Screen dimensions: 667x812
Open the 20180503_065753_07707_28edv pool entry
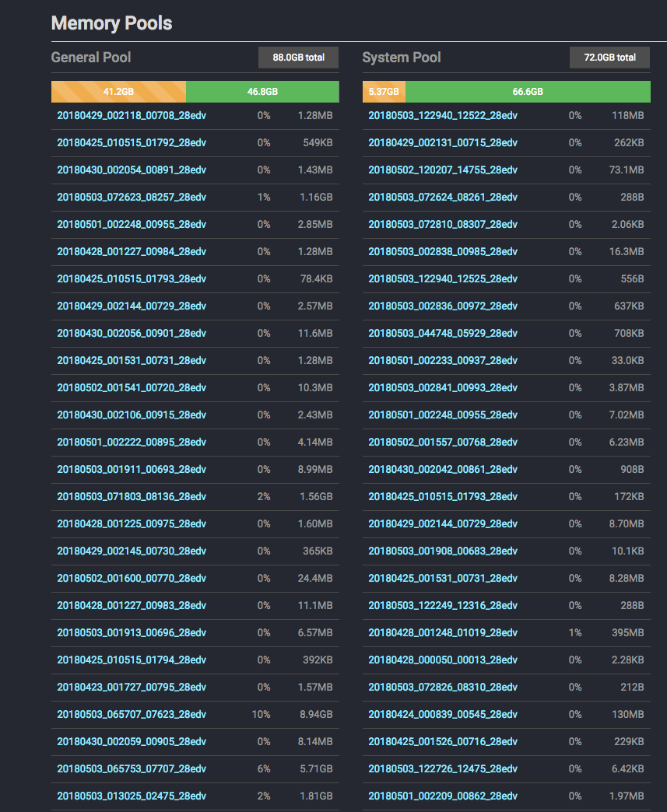click(x=132, y=768)
